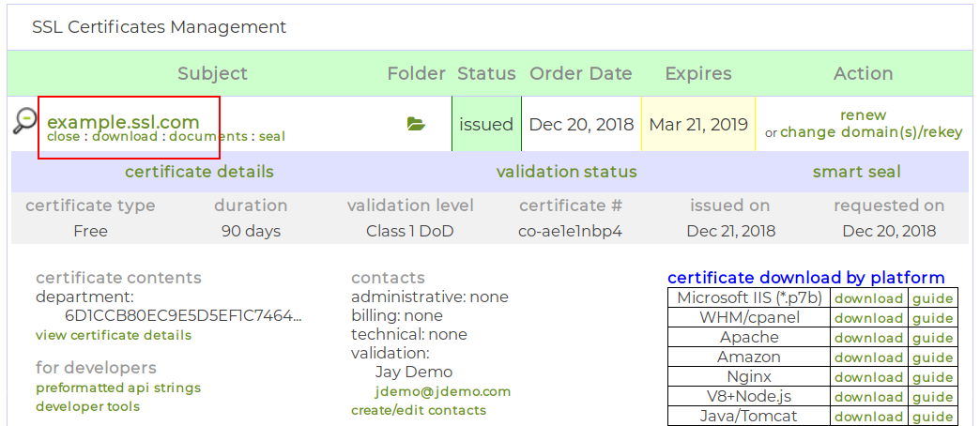Open the smart seal tab
This screenshot has width=980, height=426.
tap(856, 172)
